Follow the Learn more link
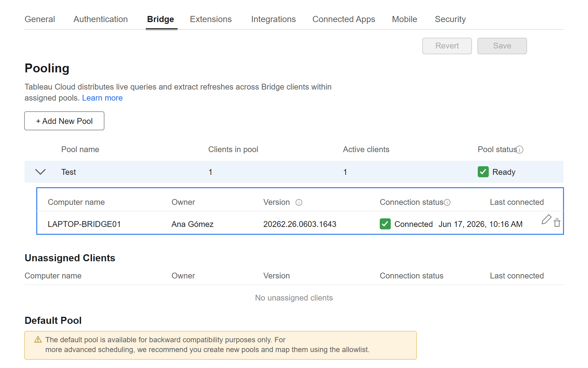Viewport: 588px width, 368px height. 102,98
